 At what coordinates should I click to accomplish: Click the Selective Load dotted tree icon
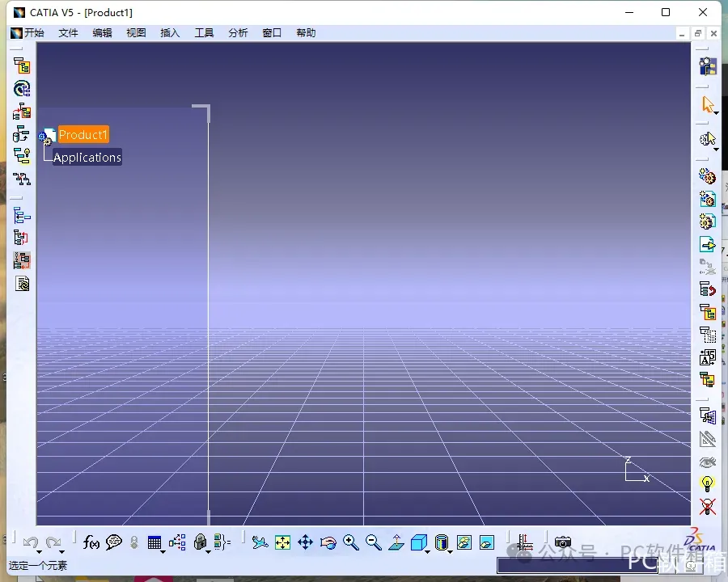[x=707, y=335]
